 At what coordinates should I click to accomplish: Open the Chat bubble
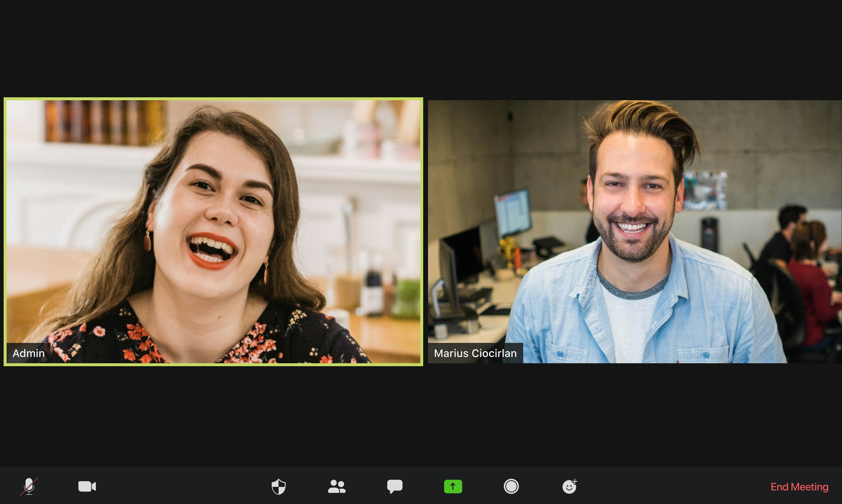point(395,486)
